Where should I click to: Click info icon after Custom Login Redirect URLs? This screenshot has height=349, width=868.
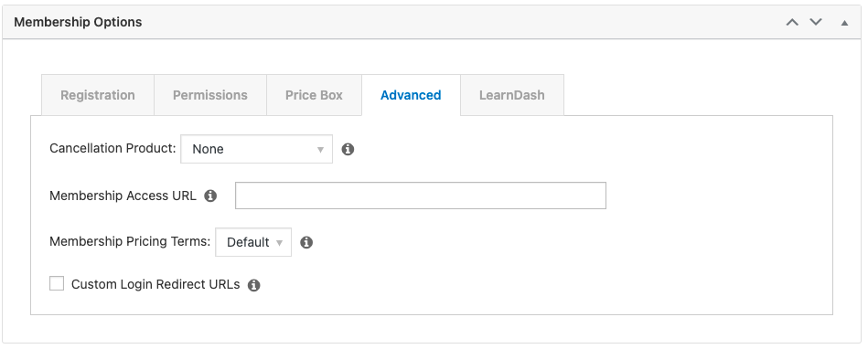point(253,285)
